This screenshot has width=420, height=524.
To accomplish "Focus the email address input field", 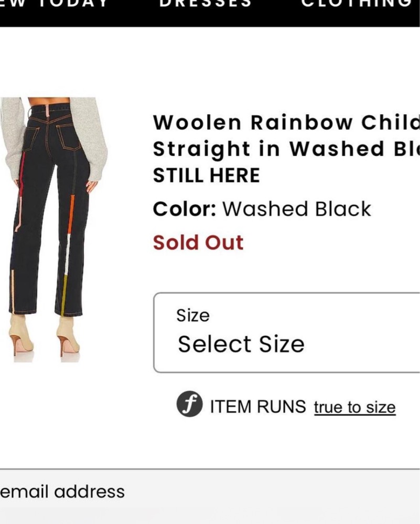I will click(210, 492).
